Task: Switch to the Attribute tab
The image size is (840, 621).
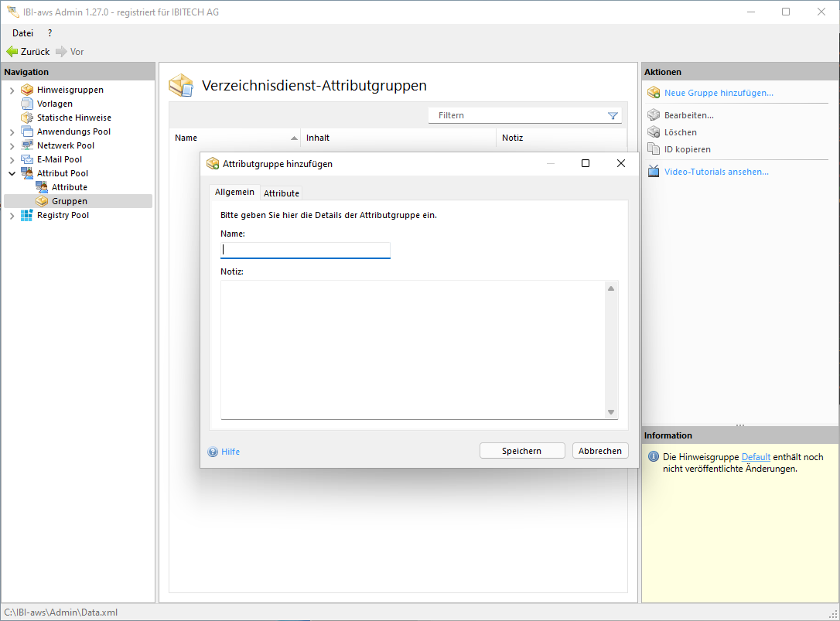Action: coord(282,193)
